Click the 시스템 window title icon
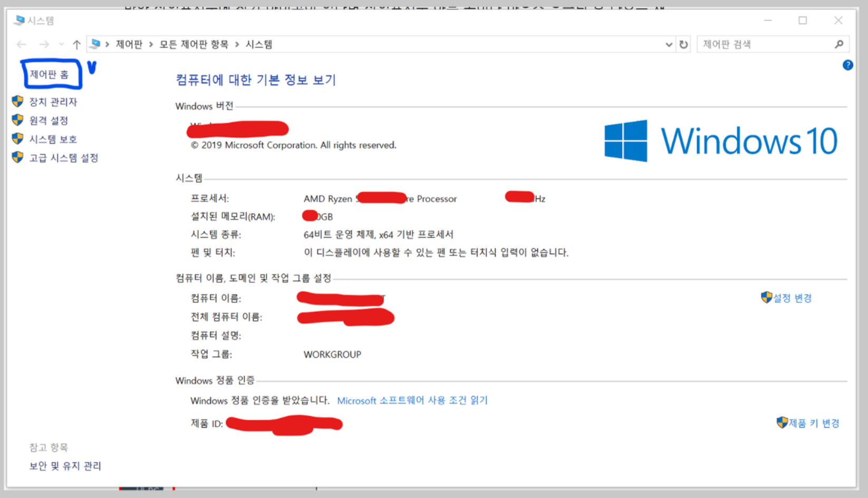The height and width of the screenshot is (498, 868). pyautogui.click(x=20, y=21)
